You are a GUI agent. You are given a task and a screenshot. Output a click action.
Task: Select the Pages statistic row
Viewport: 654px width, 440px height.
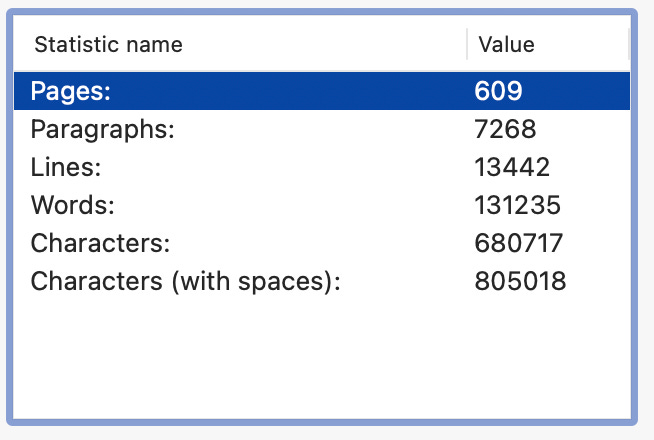[322, 91]
